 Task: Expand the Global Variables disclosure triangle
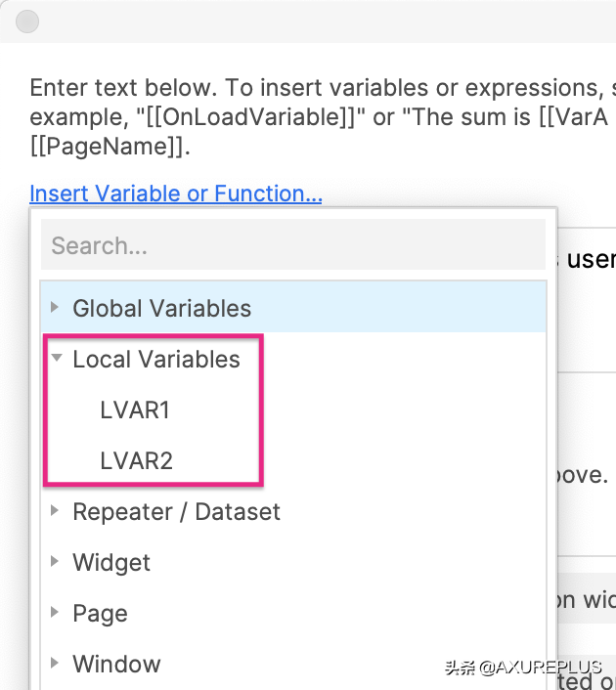pyautogui.click(x=56, y=308)
